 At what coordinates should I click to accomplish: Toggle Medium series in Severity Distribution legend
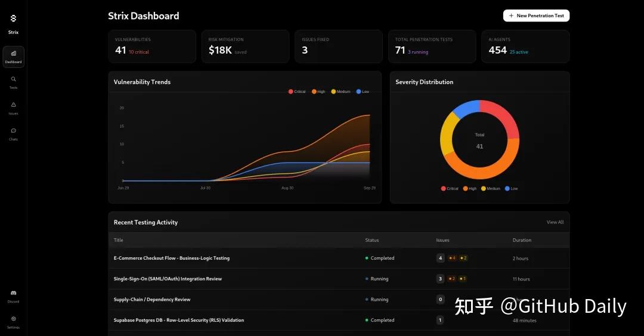(490, 188)
